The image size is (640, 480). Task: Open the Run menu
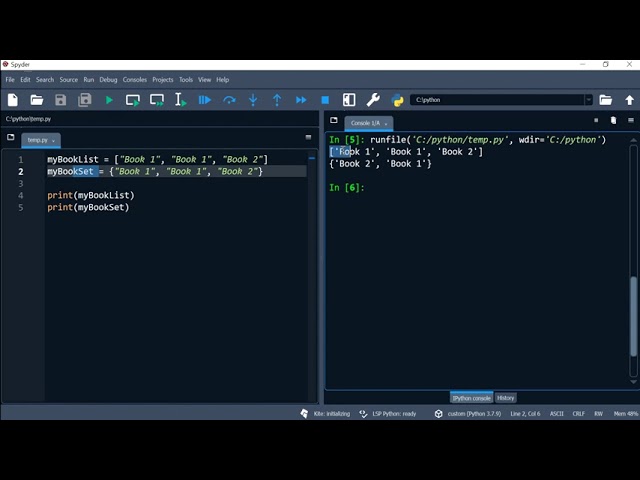click(x=89, y=80)
